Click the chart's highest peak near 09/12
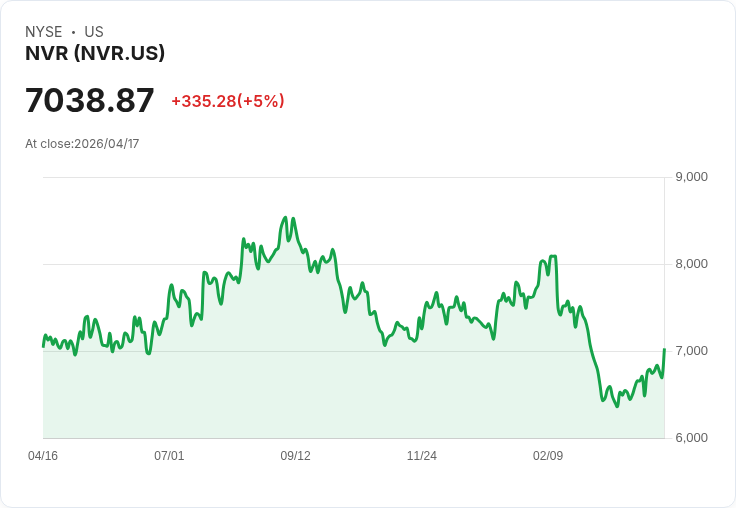Image resolution: width=736 pixels, height=508 pixels. point(285,217)
